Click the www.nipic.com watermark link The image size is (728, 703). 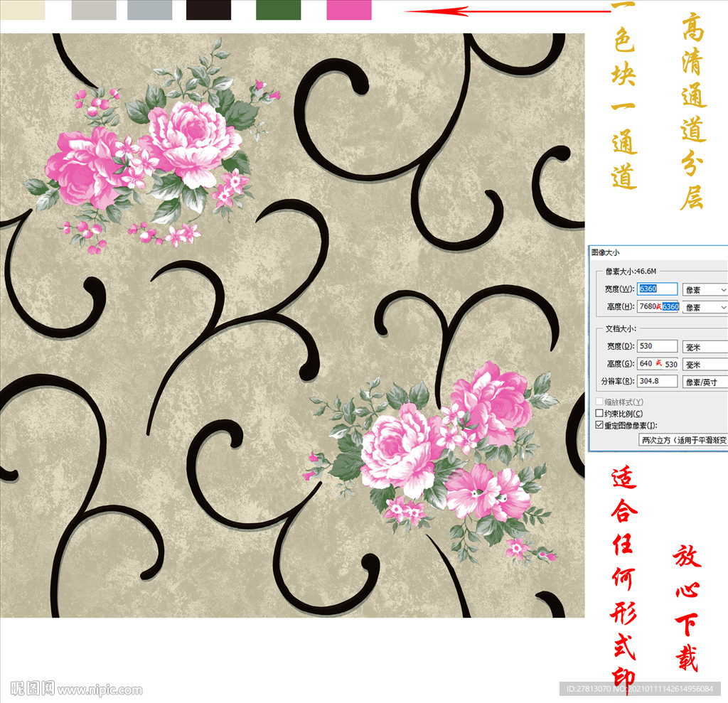(x=100, y=689)
